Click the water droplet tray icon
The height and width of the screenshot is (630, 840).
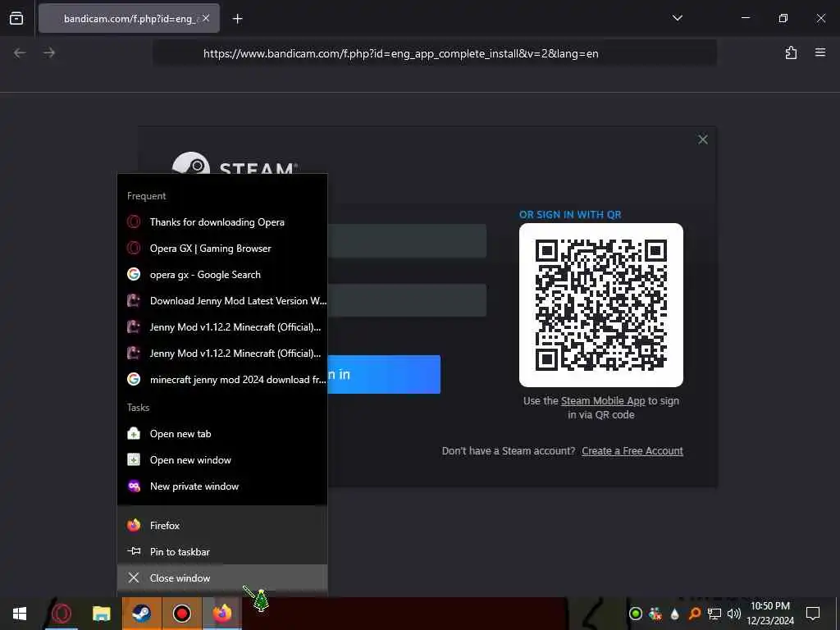[674, 614]
